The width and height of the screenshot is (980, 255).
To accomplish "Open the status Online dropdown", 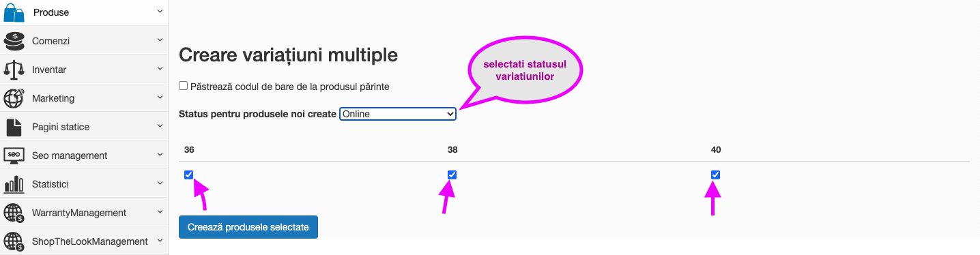I will tap(398, 114).
